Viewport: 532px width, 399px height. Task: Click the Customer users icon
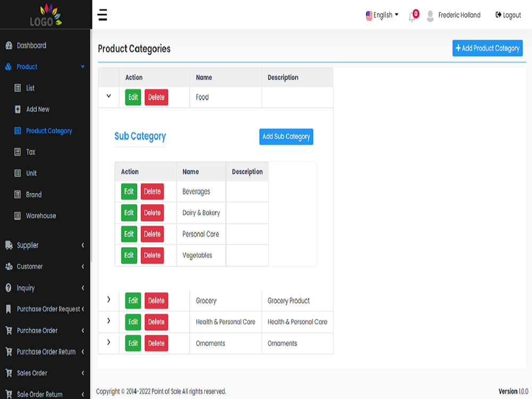(9, 267)
